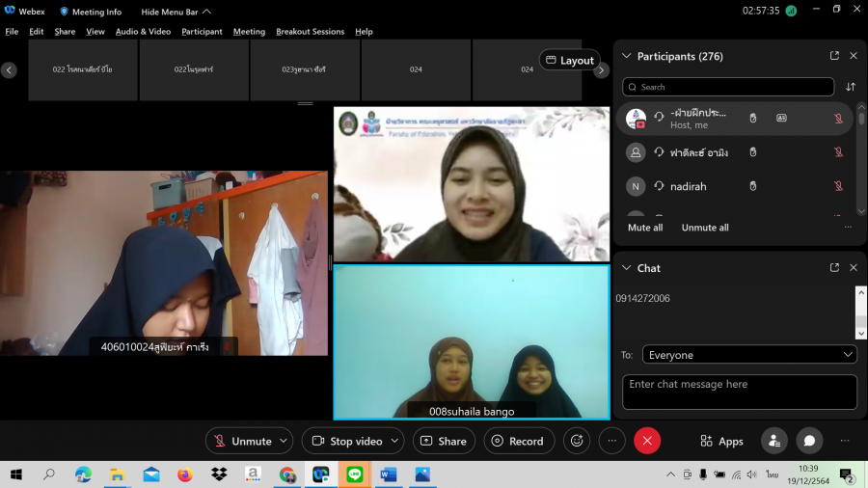Stop video camera
The height and width of the screenshot is (488, 868).
[x=346, y=441]
